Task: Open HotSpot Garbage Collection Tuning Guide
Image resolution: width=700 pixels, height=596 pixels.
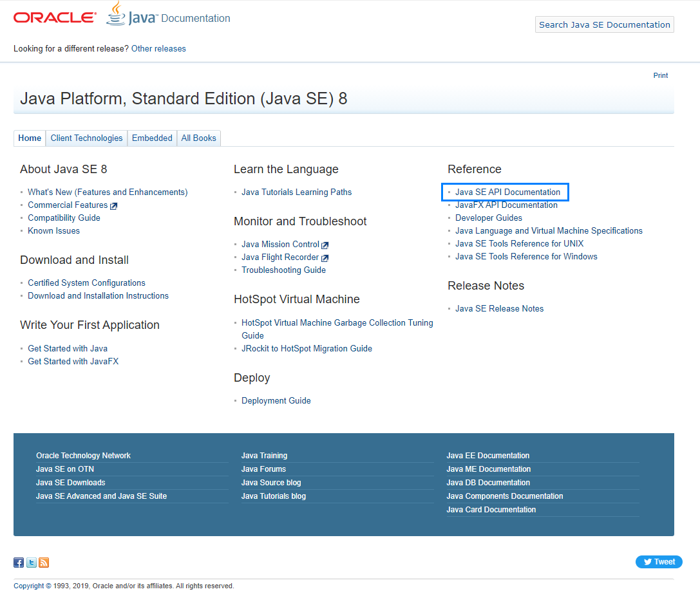Action: [337, 330]
